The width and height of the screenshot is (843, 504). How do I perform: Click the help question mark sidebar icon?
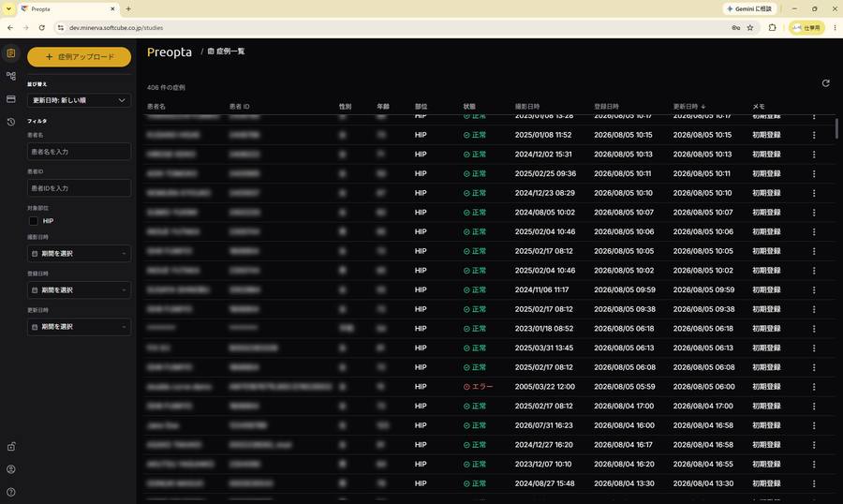coord(10,492)
